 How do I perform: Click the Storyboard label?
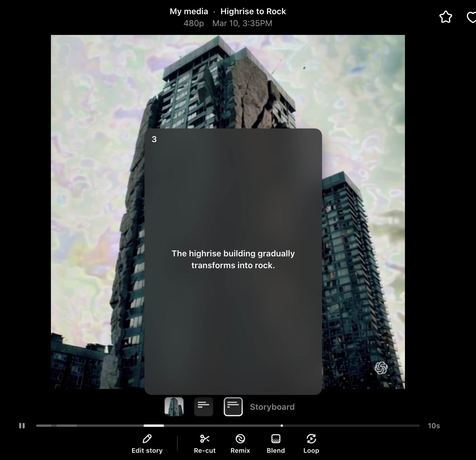pos(272,407)
